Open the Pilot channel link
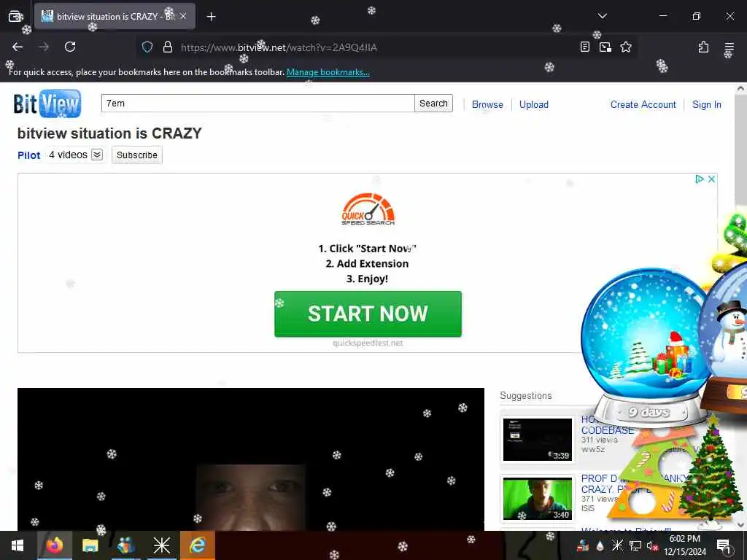 [x=28, y=155]
